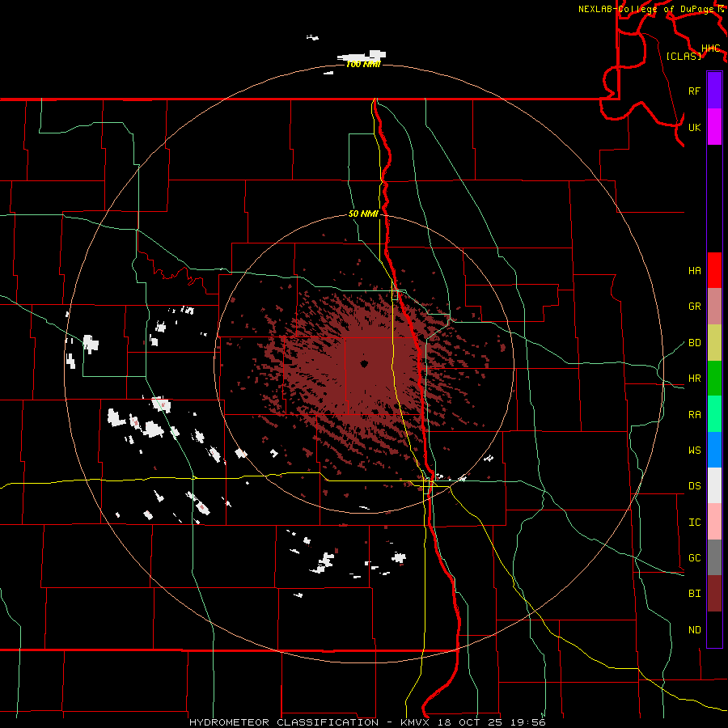The height and width of the screenshot is (728, 728).
Task: Click the NEXLAB-College of DuPage credit text
Action: (646, 9)
